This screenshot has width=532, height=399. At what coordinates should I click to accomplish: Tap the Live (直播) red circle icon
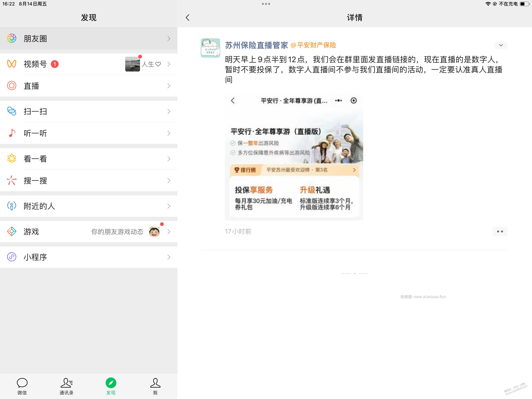tap(11, 86)
